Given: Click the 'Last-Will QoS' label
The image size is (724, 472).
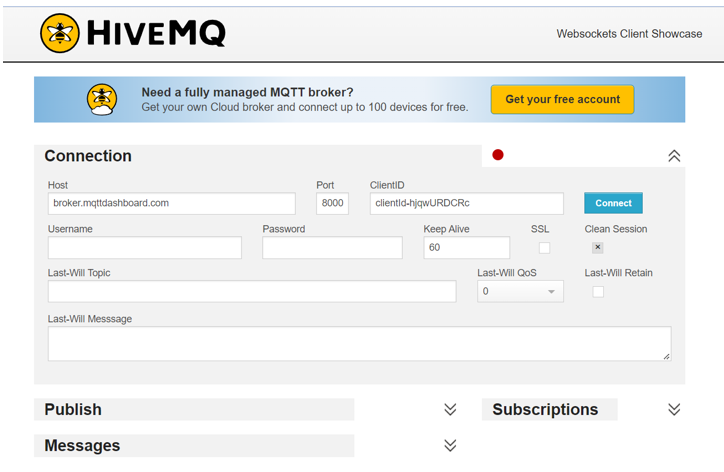Looking at the screenshot, I should pyautogui.click(x=507, y=273).
